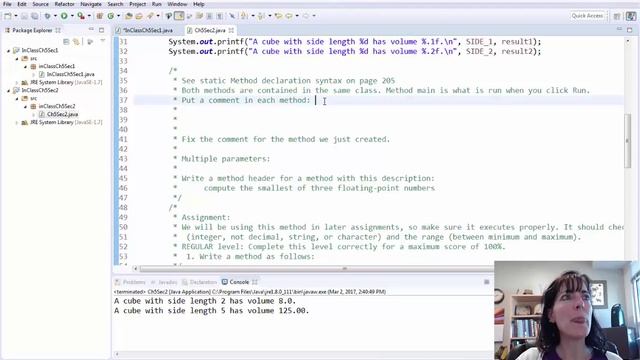Click the Open Task toolbar icon
The width and height of the screenshot is (640, 360).
139,16
